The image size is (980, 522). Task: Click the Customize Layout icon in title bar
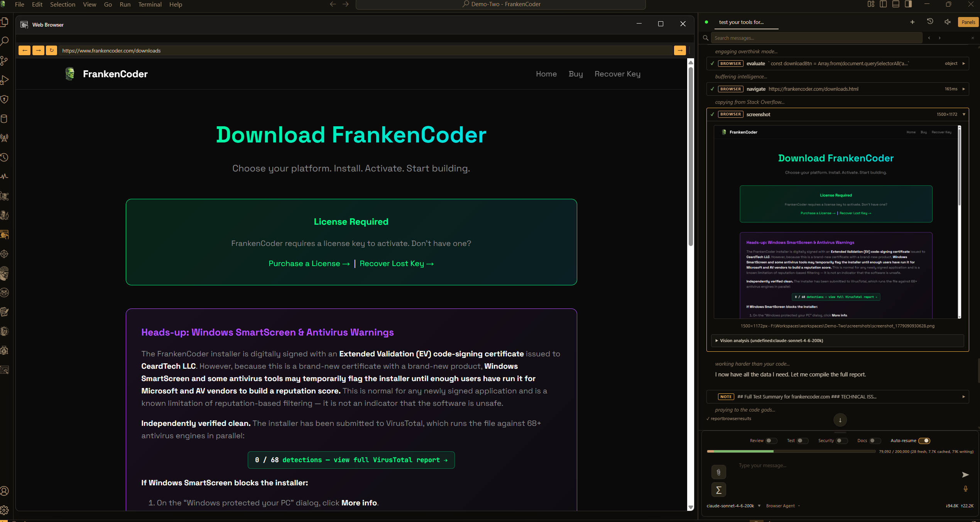coord(871,4)
